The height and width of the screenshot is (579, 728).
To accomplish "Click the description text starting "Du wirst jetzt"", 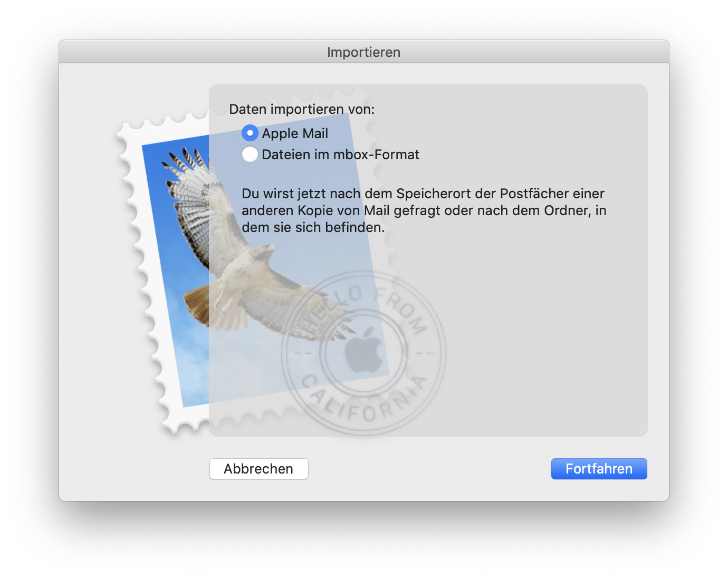I will tap(424, 210).
